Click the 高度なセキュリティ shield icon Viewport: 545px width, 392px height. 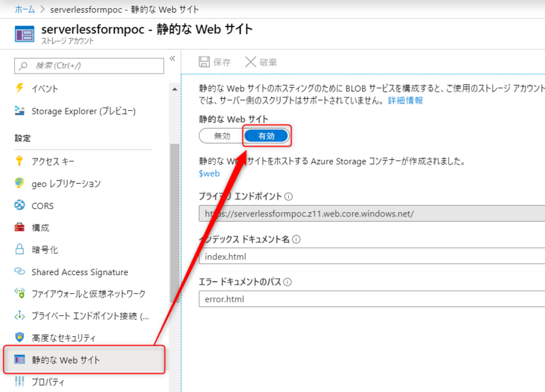point(20,337)
